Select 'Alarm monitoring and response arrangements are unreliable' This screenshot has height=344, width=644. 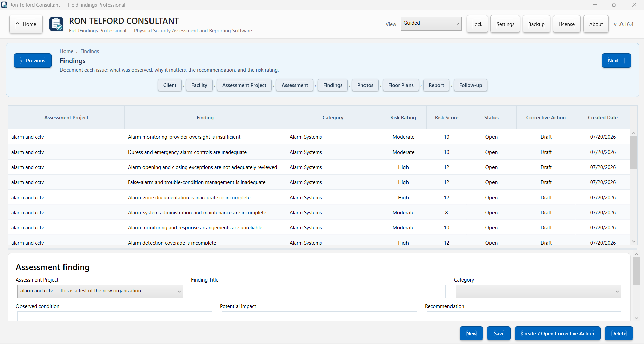319,228
